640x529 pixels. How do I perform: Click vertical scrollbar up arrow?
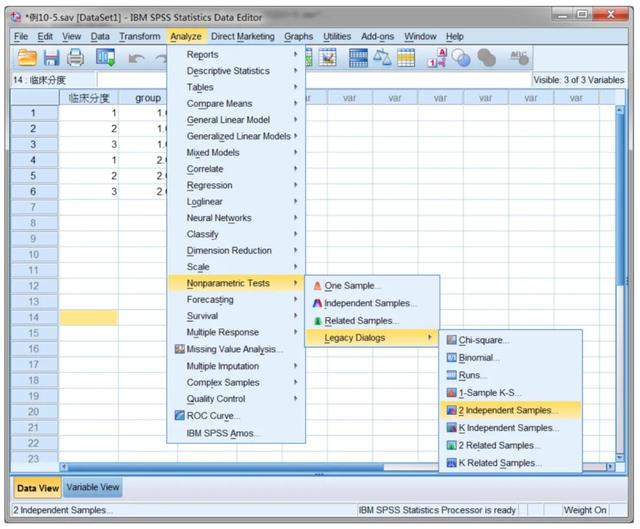coord(620,110)
